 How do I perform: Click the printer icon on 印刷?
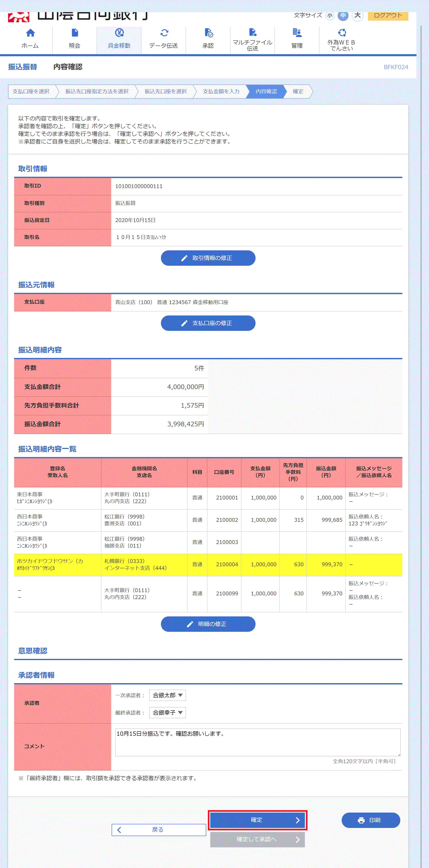pos(361,820)
